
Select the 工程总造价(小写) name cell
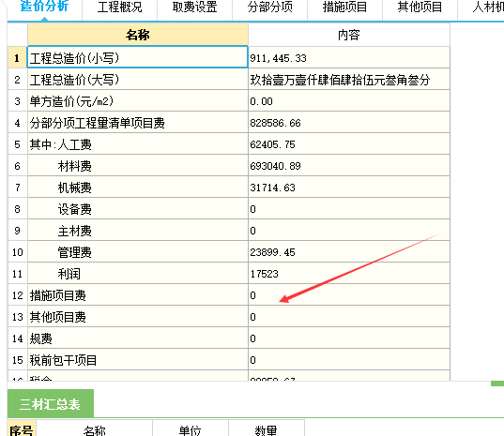138,57
